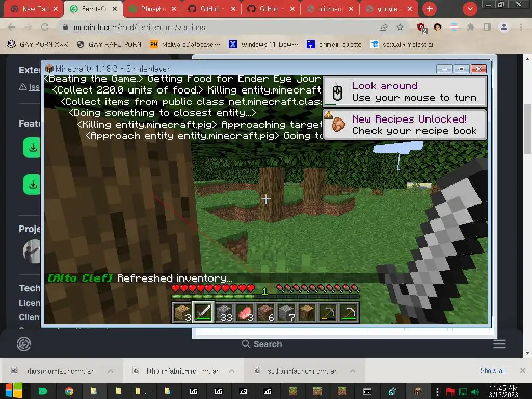Share this page from the address bar
Screen dimensions: 532x399
[x=383, y=27]
